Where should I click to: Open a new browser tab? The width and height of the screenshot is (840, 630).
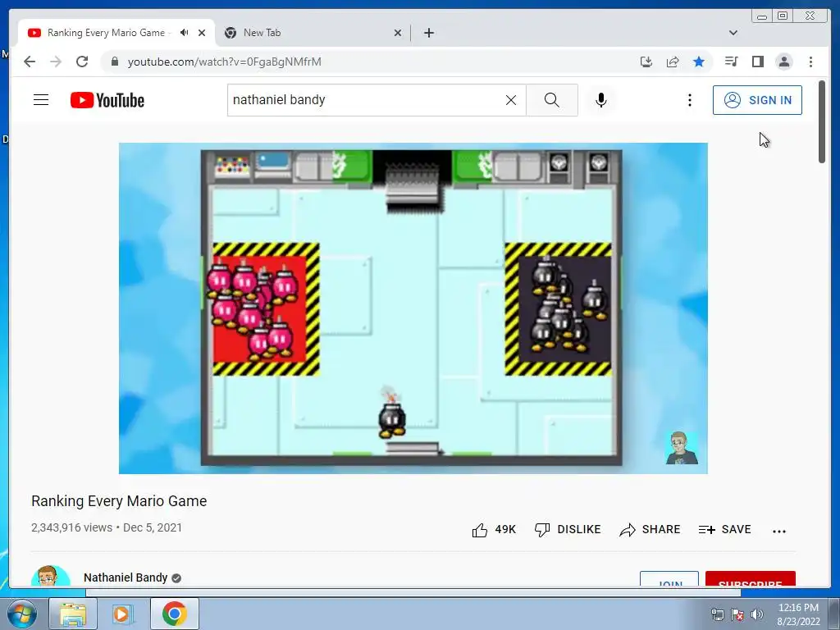(428, 33)
